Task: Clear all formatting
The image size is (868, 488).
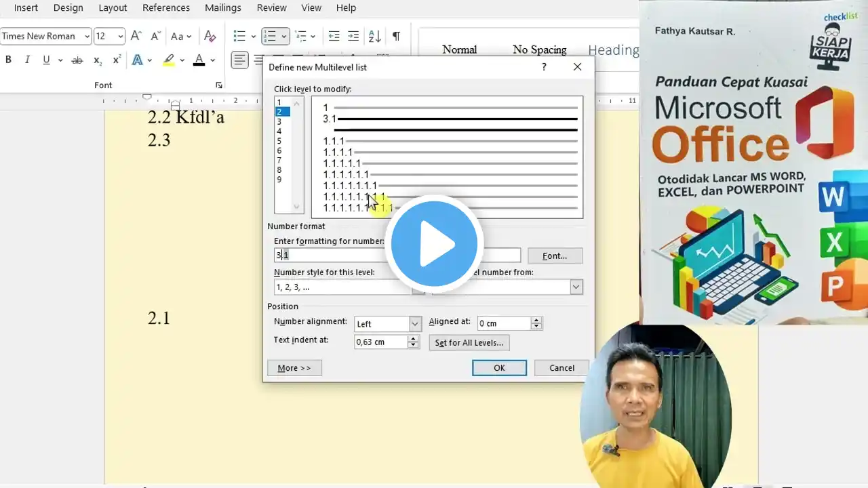Action: pyautogui.click(x=210, y=36)
